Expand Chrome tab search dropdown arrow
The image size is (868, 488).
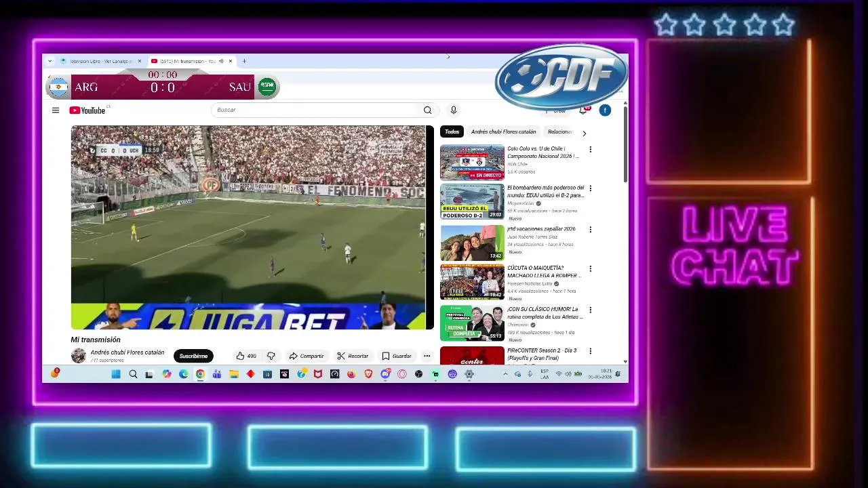50,61
